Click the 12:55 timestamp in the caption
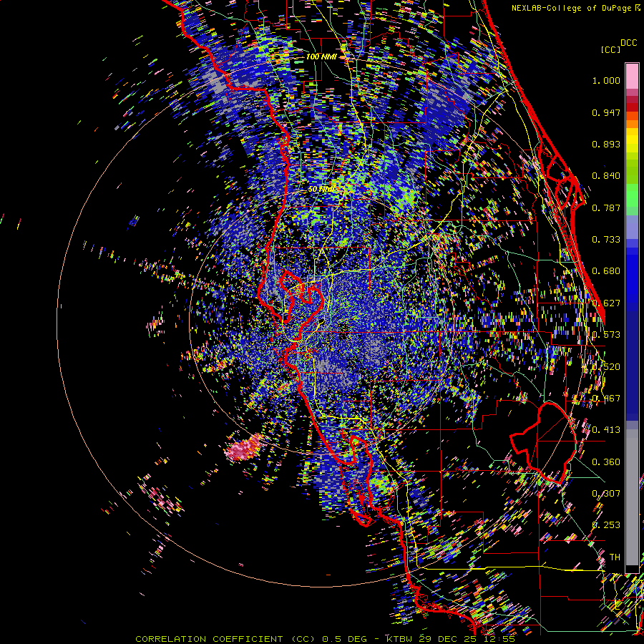The image size is (644, 644). click(x=499, y=639)
